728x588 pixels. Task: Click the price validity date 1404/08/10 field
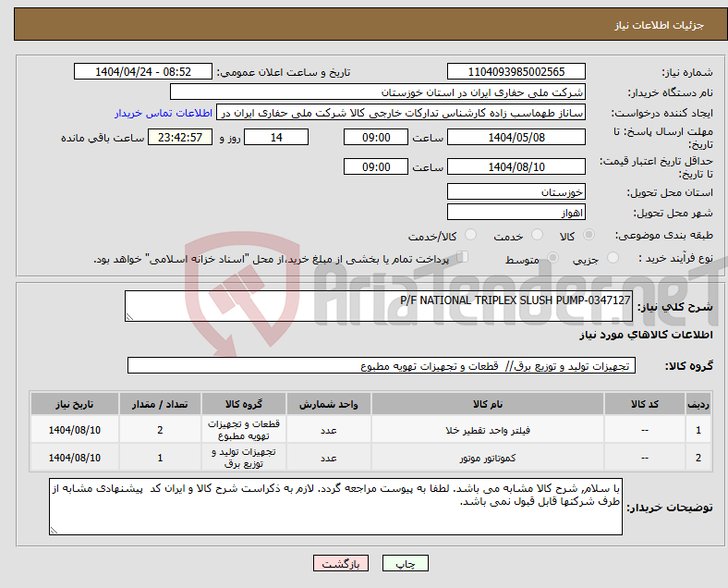[x=516, y=166]
